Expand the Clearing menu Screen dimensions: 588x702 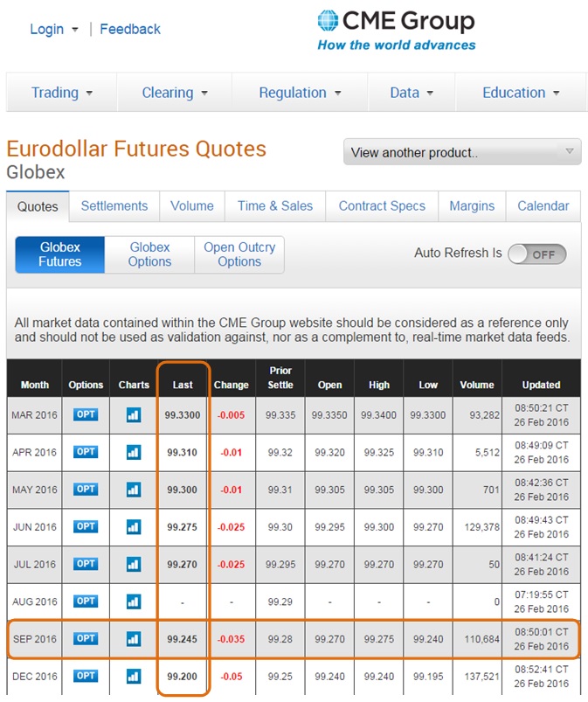pos(175,93)
